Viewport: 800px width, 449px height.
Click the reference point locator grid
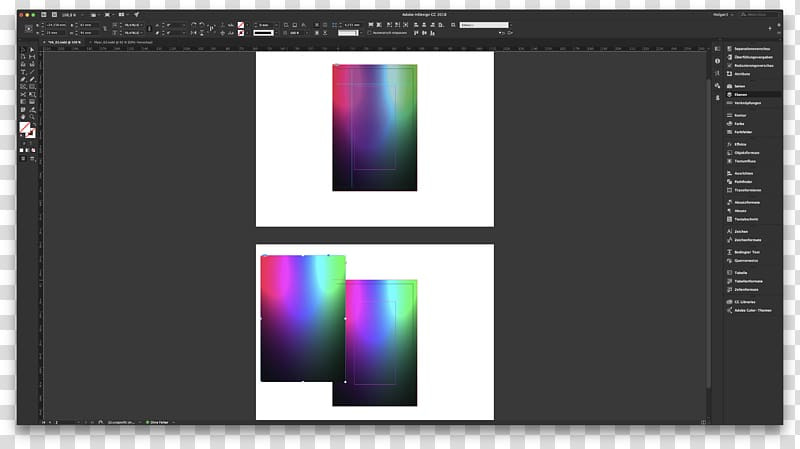click(x=29, y=29)
